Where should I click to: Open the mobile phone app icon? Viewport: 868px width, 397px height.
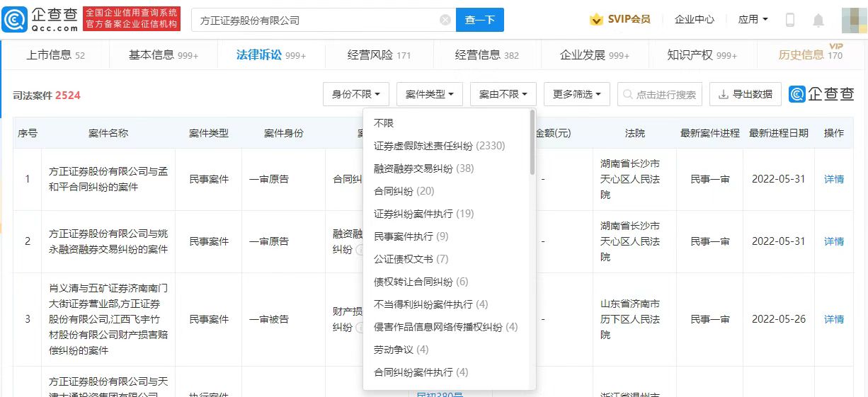[x=790, y=20]
